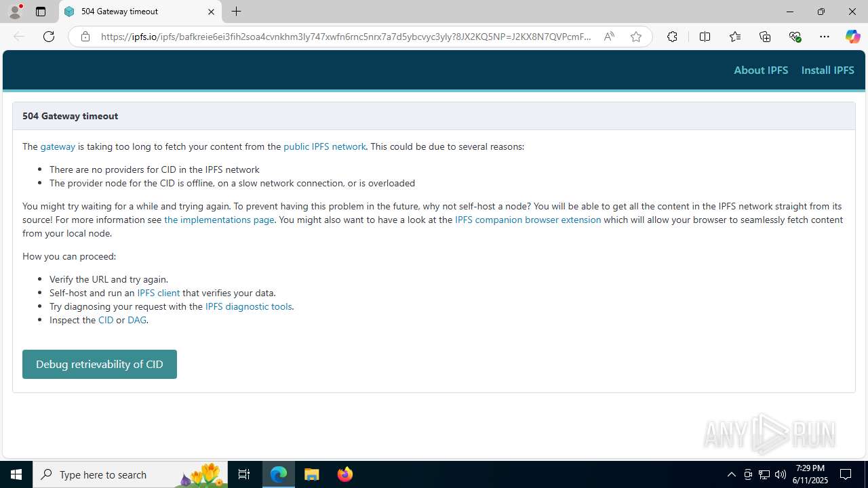View site information lock icon
868x488 pixels.
(85, 37)
